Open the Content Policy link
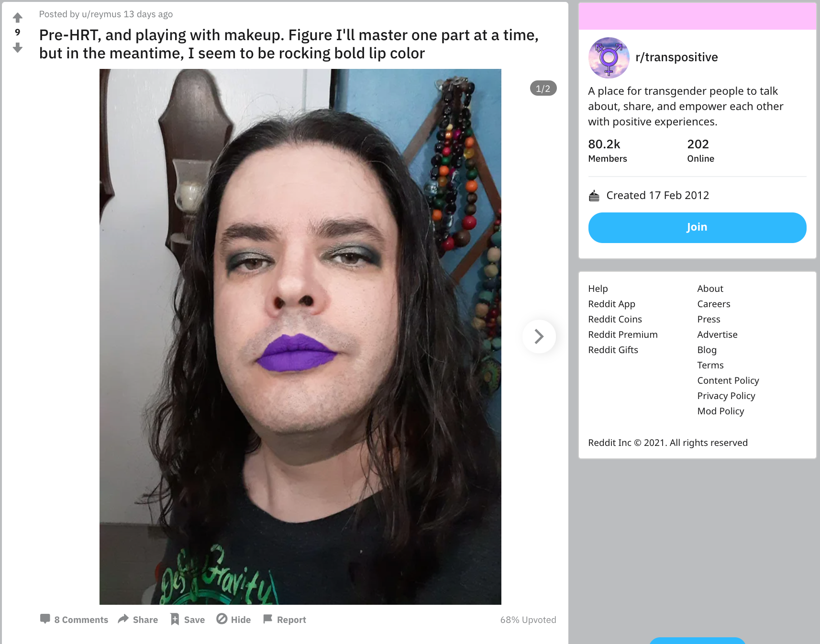 (728, 380)
